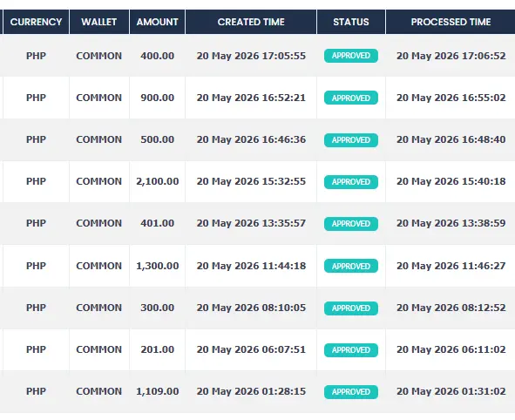Click processed time 20 May 2026 15:40:18

(451, 181)
